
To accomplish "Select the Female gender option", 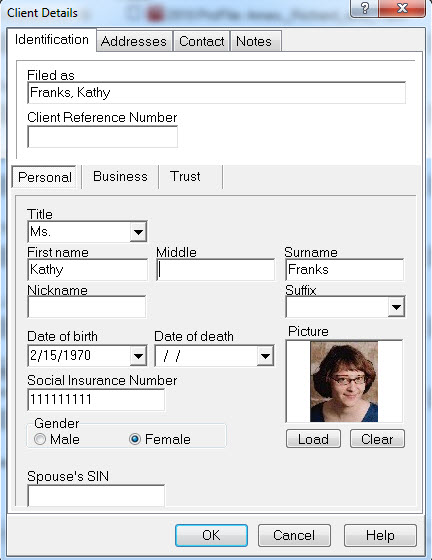I will (x=135, y=439).
